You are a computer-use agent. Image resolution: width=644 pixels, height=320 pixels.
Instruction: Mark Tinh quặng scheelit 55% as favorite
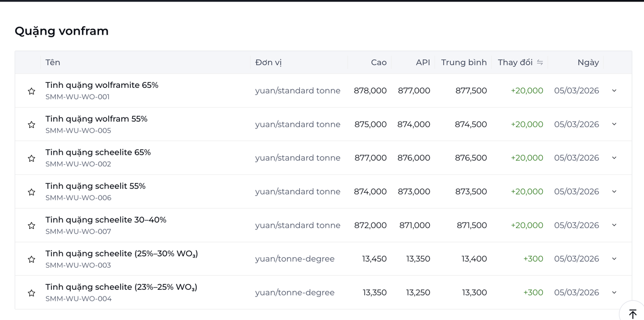(x=31, y=192)
